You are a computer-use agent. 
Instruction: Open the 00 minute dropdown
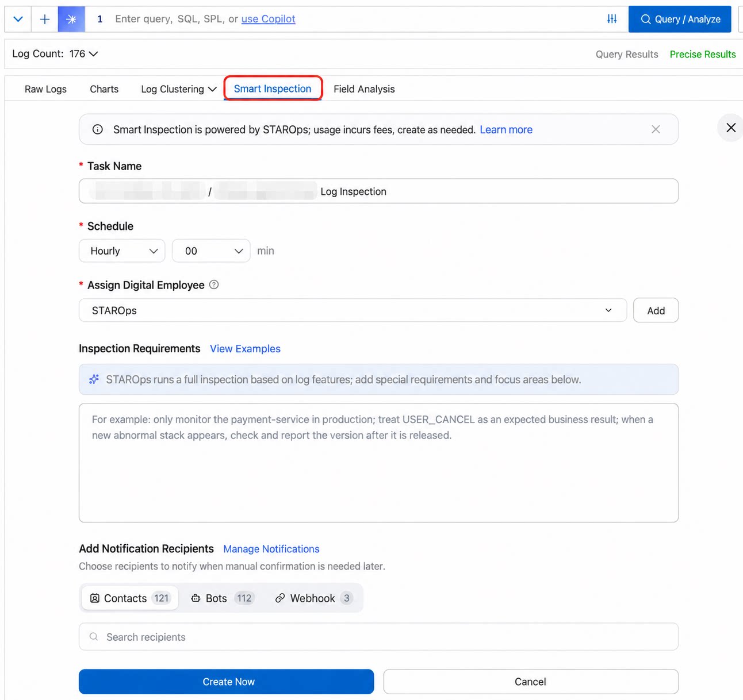[211, 251]
